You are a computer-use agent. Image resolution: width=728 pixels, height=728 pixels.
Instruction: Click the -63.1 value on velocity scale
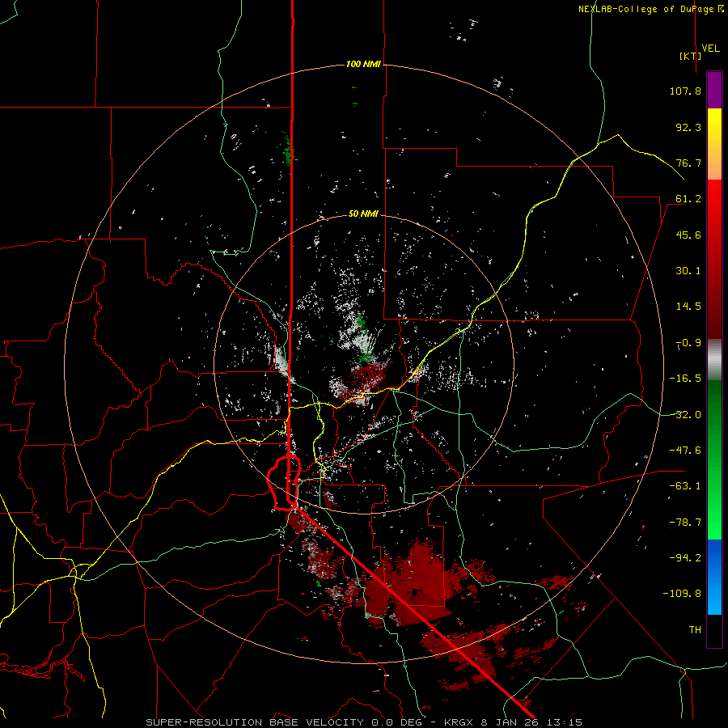685,486
